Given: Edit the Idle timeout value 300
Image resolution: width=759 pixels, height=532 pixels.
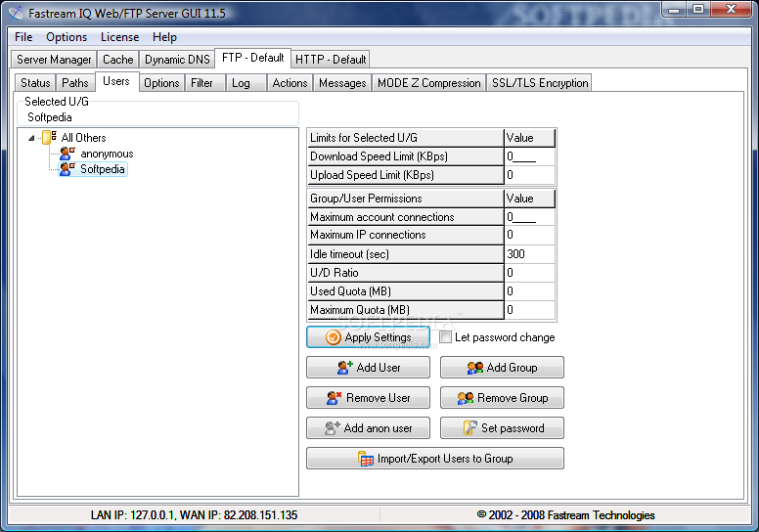Looking at the screenshot, I should click(x=529, y=254).
